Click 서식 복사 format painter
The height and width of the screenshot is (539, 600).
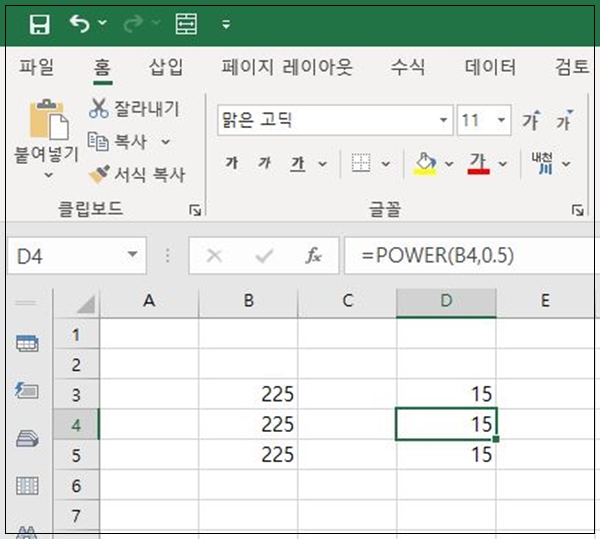pyautogui.click(x=137, y=175)
